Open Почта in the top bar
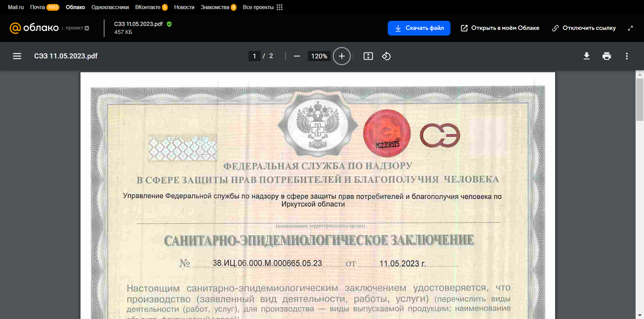The image size is (644, 319). [x=37, y=7]
